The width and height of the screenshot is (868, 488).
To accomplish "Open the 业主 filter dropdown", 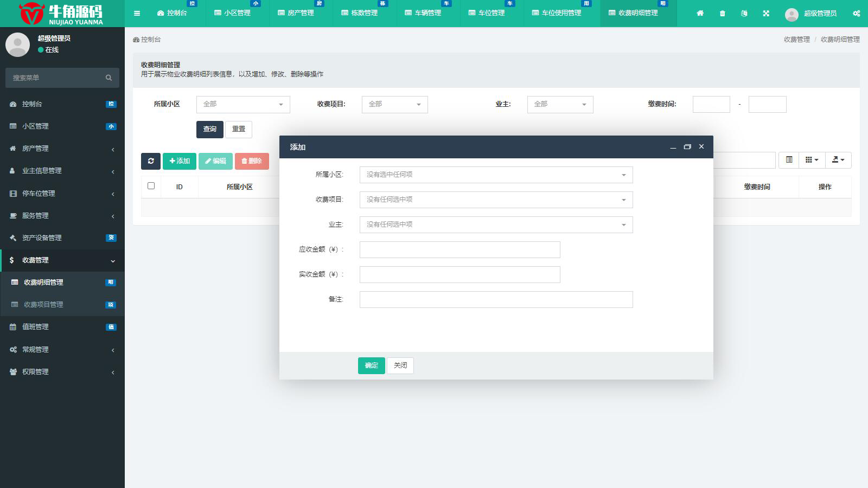I will 560,104.
